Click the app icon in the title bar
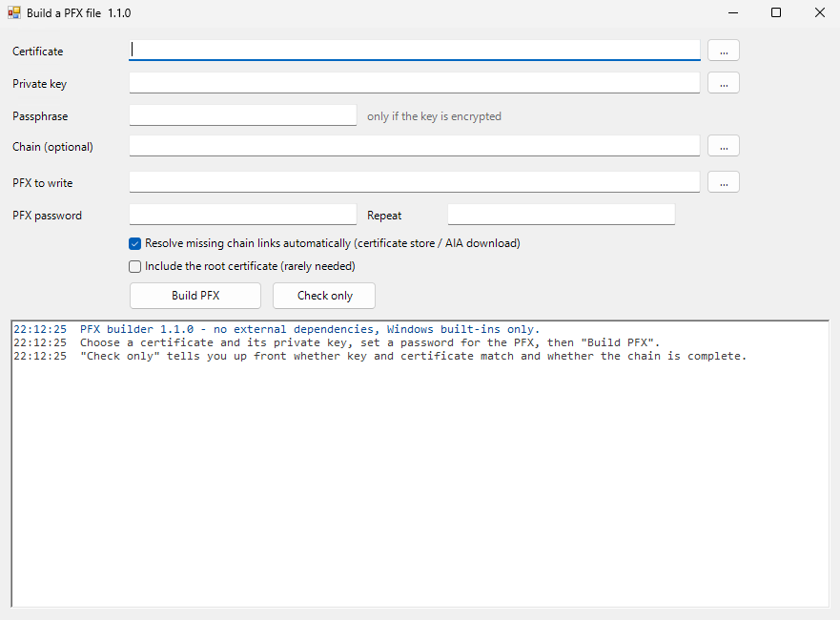This screenshot has height=620, width=840. [14, 12]
